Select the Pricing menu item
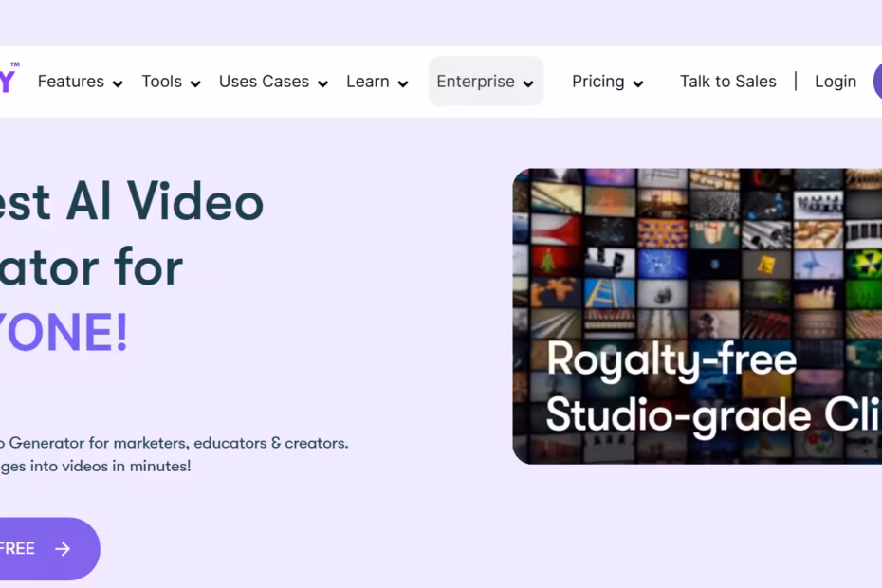882x588 pixels. pos(598,82)
